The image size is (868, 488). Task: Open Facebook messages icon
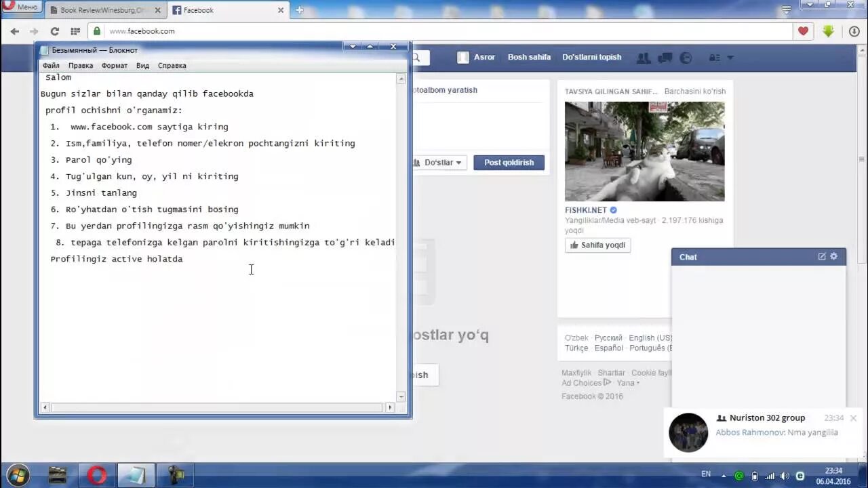click(665, 58)
